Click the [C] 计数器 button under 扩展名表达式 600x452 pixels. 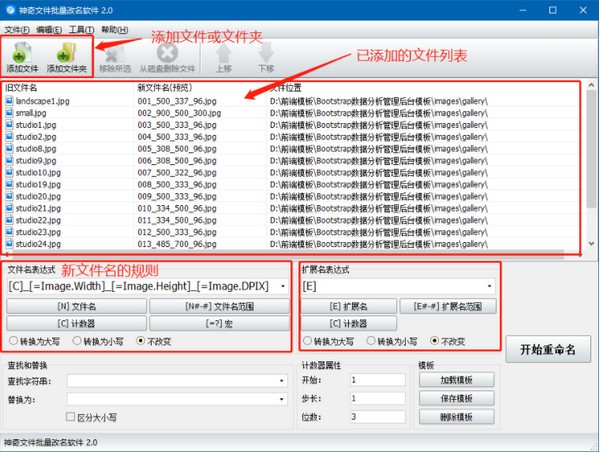click(349, 323)
